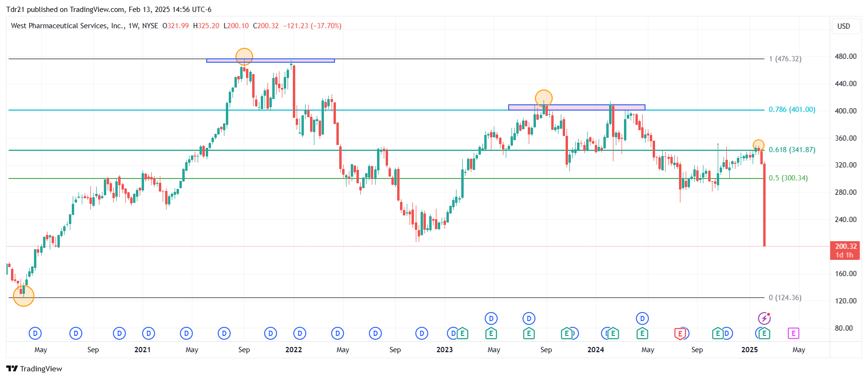The height and width of the screenshot is (379, 868).
Task: Click the dividend marker between Sep 2022 and 2023
Action: [422, 333]
